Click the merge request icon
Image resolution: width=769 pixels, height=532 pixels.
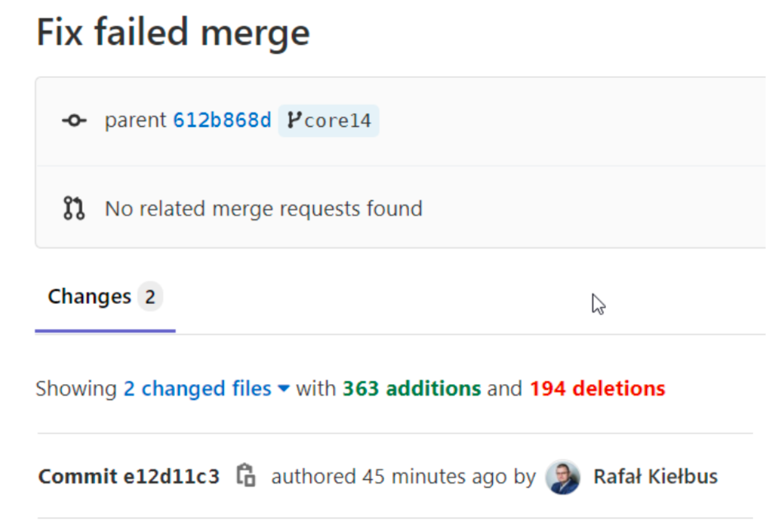pyautogui.click(x=74, y=208)
